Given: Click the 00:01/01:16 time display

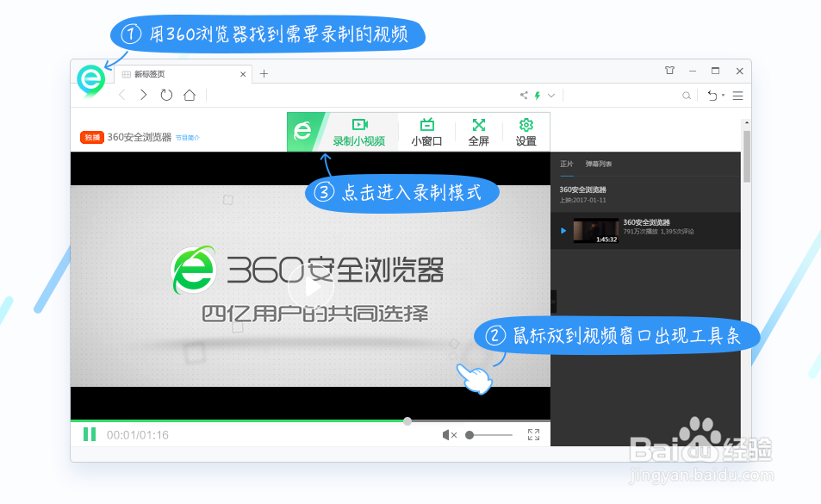Looking at the screenshot, I should [138, 435].
